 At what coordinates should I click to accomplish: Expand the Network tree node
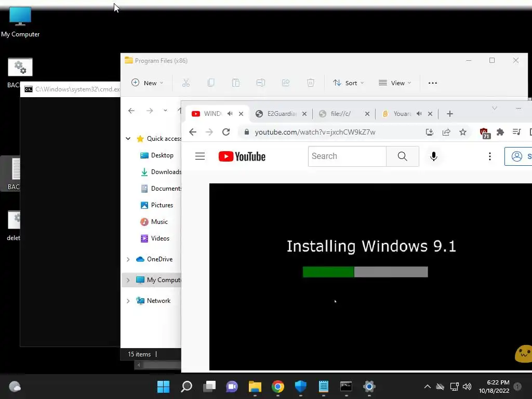click(128, 301)
